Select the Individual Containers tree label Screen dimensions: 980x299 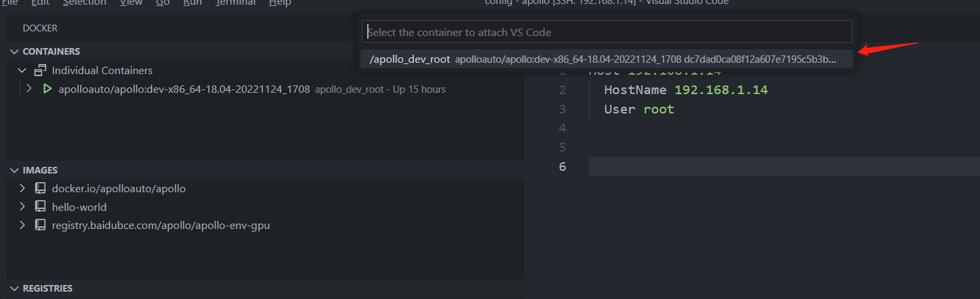tap(102, 70)
